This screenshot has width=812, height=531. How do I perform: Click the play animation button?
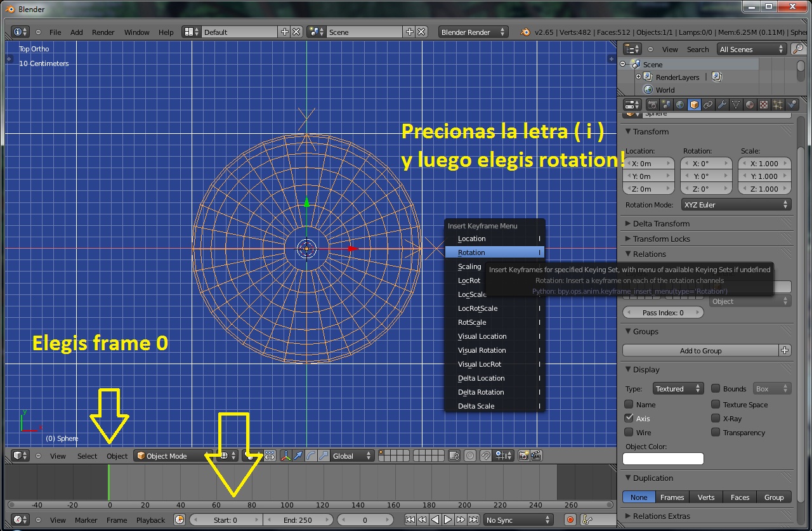(x=448, y=520)
